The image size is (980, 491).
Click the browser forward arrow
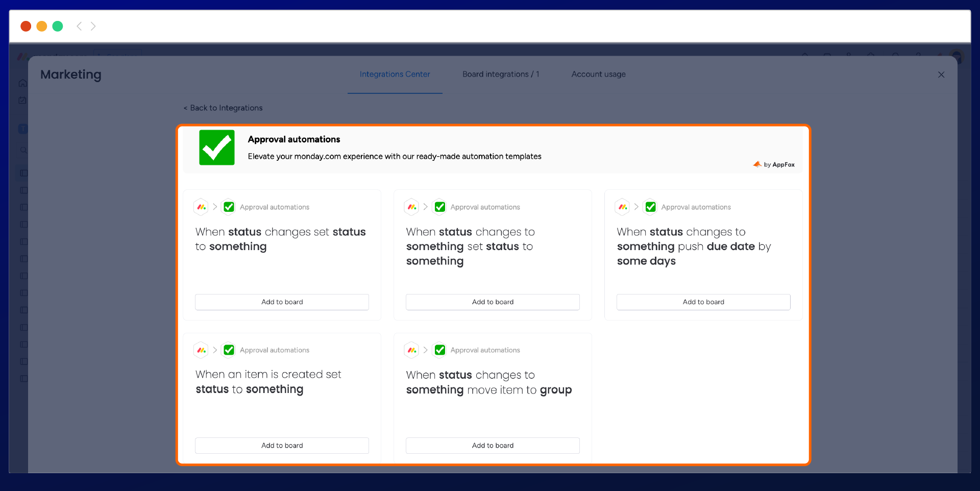click(93, 26)
